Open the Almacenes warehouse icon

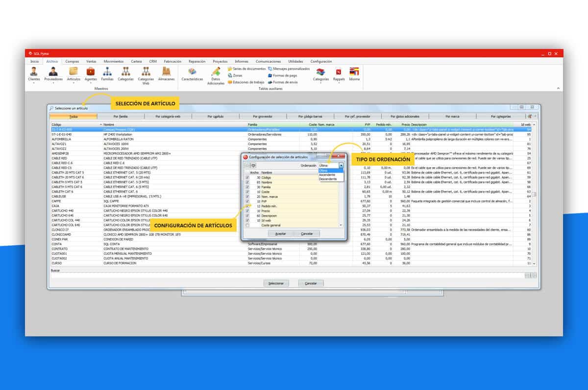pos(166,72)
